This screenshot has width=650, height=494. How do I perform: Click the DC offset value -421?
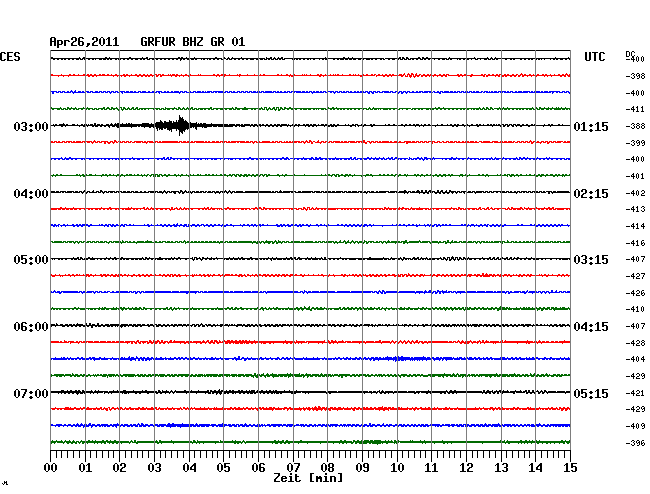pyautogui.click(x=635, y=393)
